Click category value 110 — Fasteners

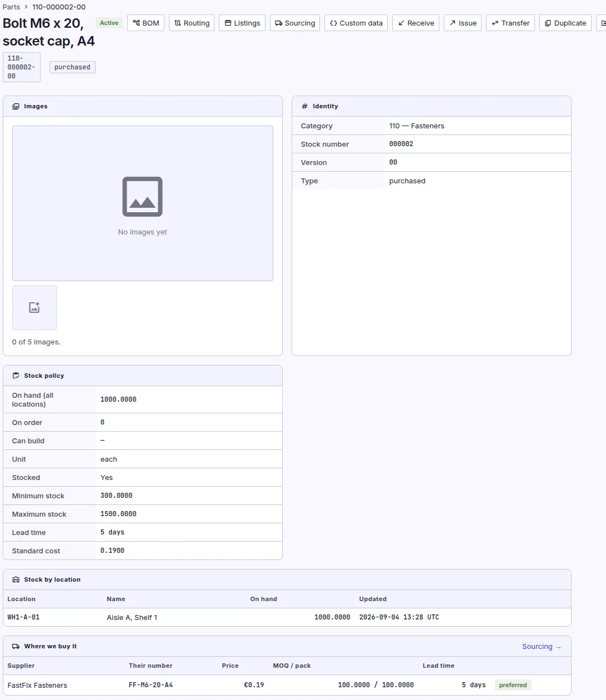pos(417,126)
